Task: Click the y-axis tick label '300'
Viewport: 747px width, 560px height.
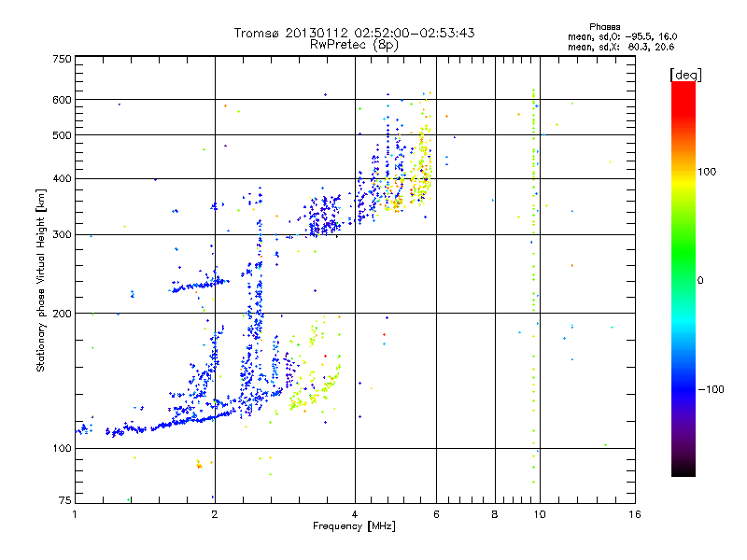Action: click(62, 235)
